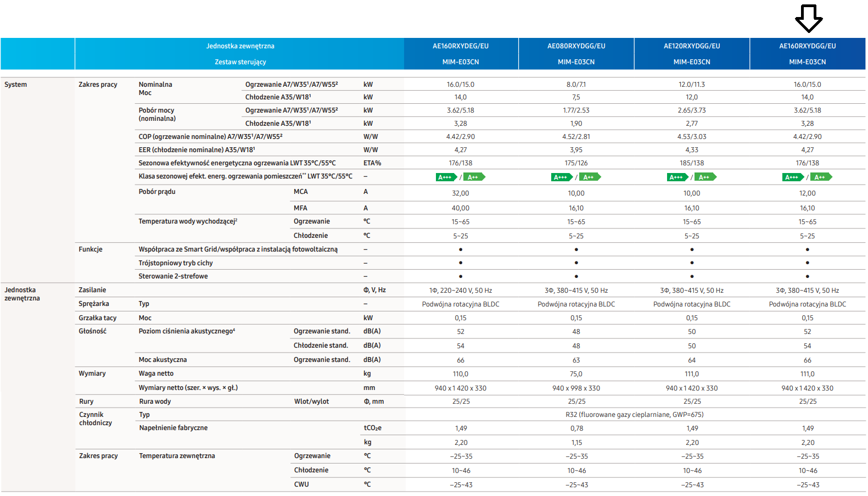Click the 'Grzałka tacy' row label
868x496 pixels.
(98, 318)
